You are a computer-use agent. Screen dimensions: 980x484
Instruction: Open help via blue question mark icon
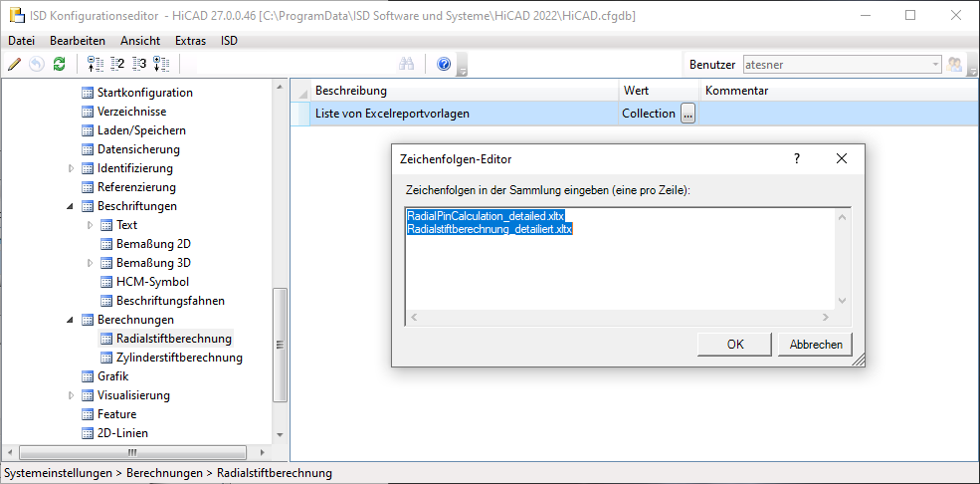(444, 64)
